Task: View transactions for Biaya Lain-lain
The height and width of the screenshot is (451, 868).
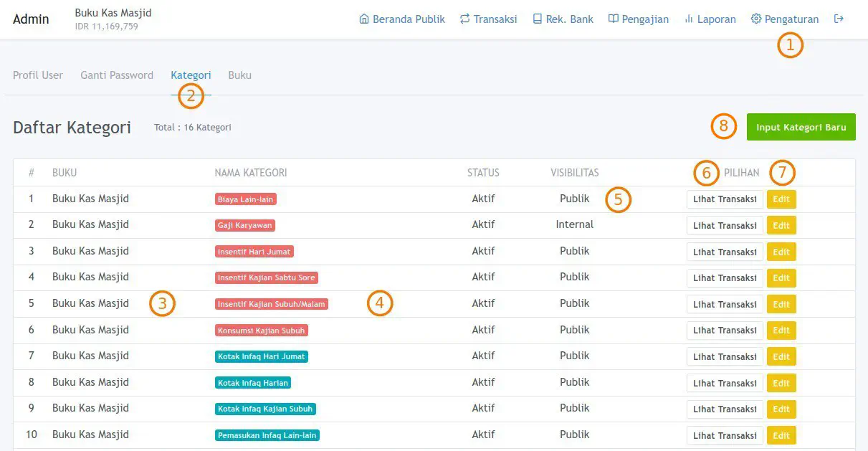Action: tap(725, 199)
